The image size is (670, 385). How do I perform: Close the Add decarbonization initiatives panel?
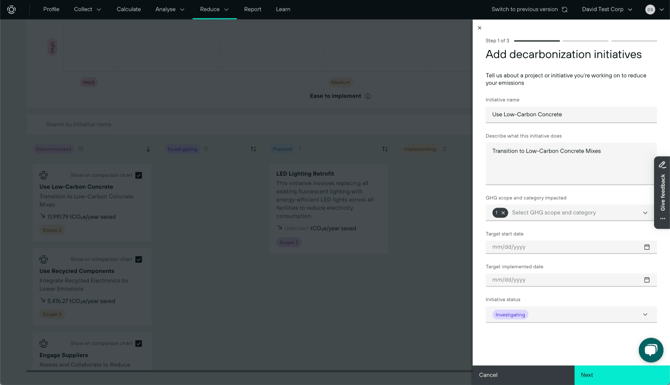[x=479, y=28]
